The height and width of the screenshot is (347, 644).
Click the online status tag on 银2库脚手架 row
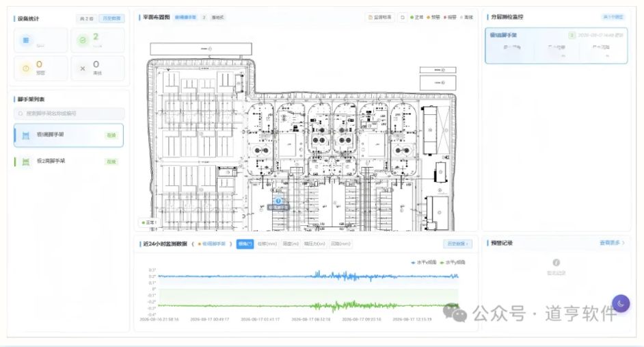pos(111,162)
